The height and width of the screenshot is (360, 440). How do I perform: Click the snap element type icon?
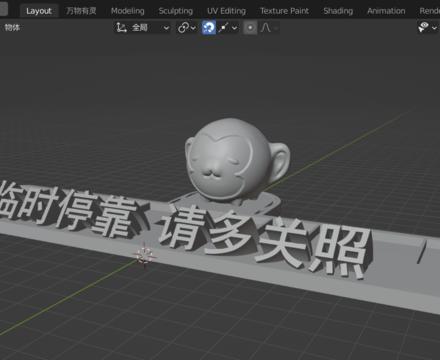[224, 27]
